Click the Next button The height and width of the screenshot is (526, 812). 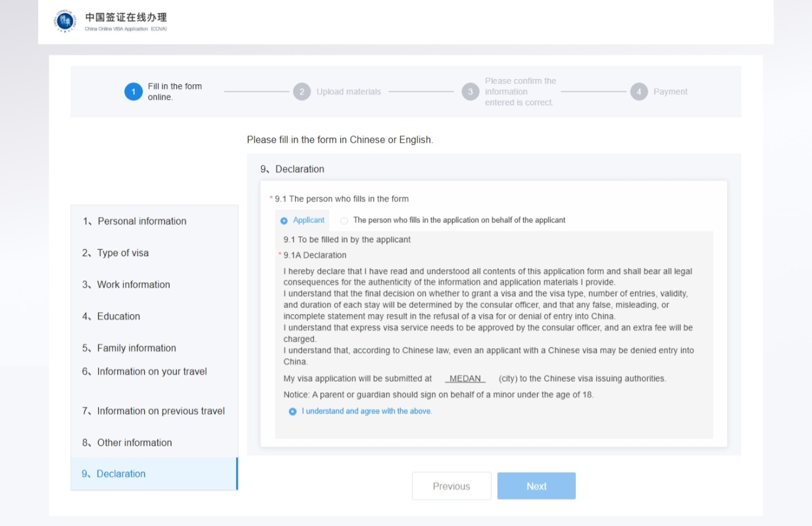[536, 487]
